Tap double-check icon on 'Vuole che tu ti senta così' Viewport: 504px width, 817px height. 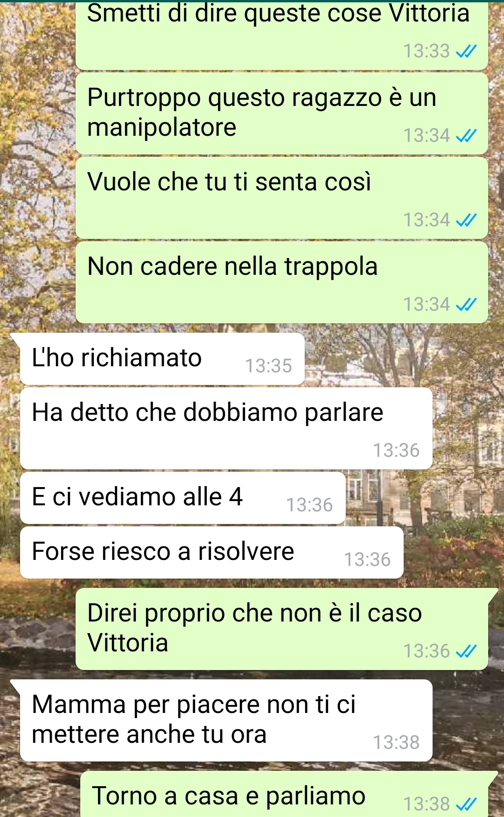coord(466,220)
